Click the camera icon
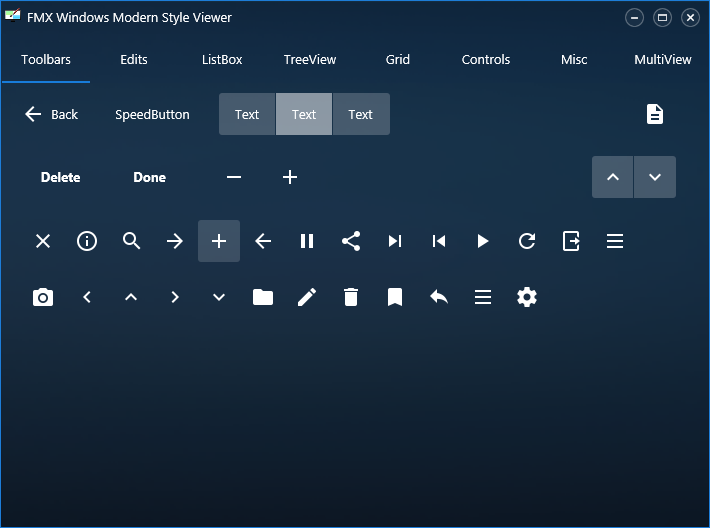 (x=43, y=297)
